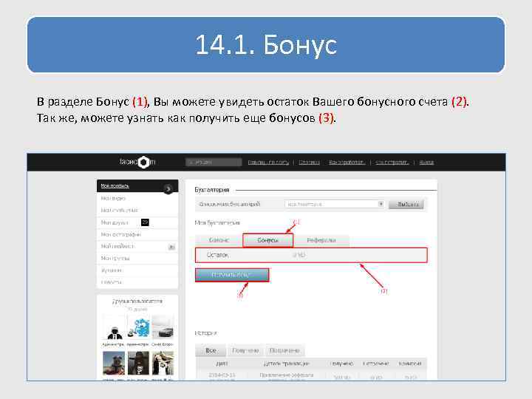Switch to the 'Бонусы' tab
Image resolution: width=532 pixels, height=399 pixels.
click(267, 240)
